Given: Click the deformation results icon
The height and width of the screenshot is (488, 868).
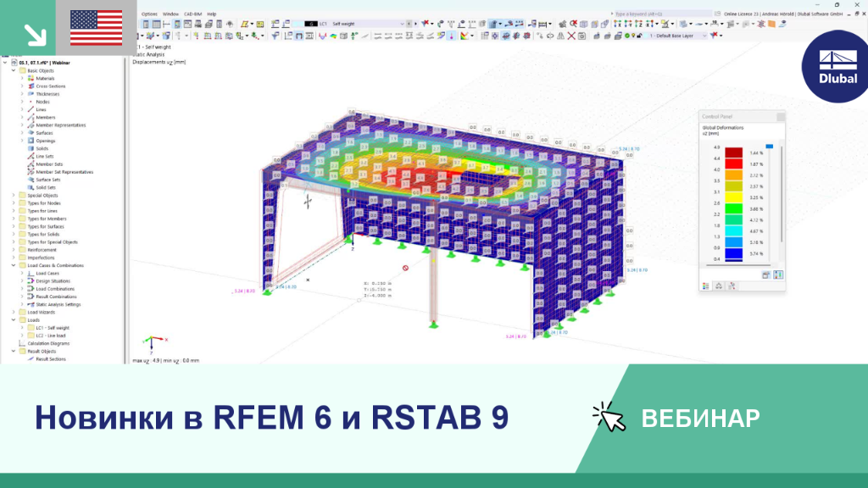Looking at the screenshot, I should coord(323,36).
